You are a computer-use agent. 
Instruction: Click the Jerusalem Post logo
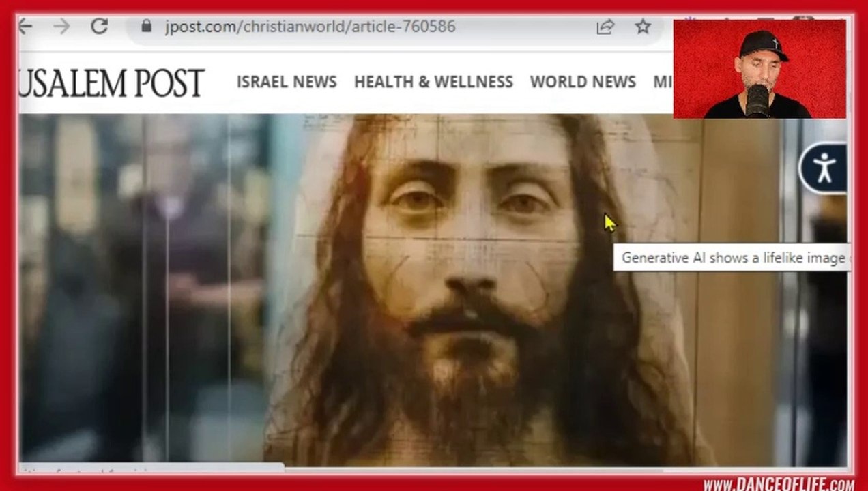[112, 83]
